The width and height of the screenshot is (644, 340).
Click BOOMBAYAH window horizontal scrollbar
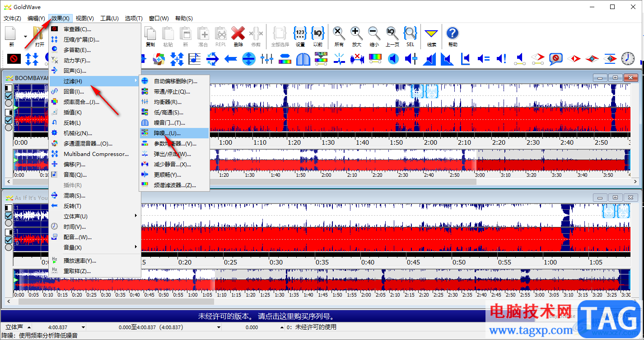[x=322, y=182]
